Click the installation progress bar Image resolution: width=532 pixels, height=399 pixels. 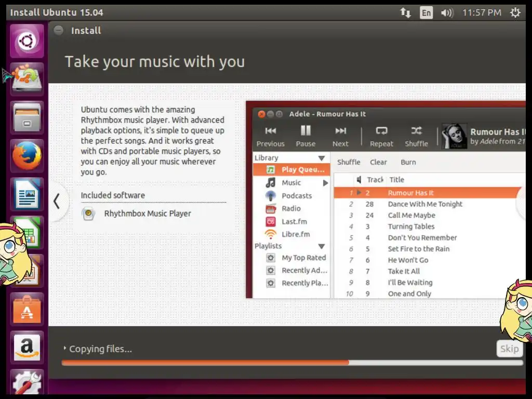pyautogui.click(x=292, y=363)
